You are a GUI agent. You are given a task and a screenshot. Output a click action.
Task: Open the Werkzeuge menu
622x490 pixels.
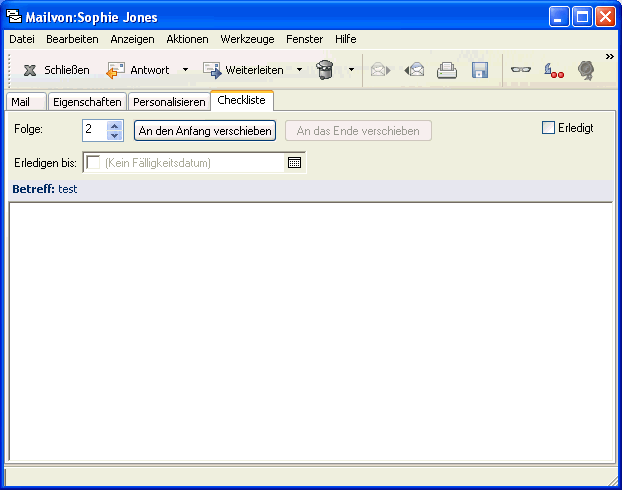coord(248,39)
